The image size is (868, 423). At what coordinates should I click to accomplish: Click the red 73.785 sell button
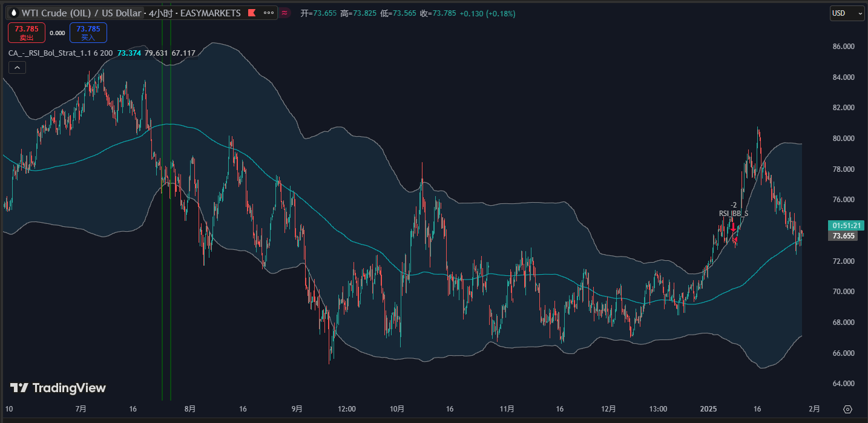coord(26,33)
